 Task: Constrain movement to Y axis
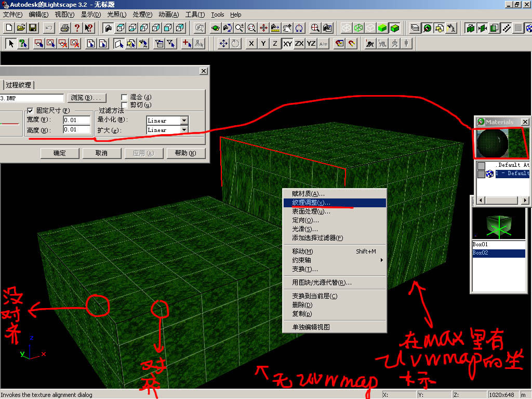tap(263, 44)
